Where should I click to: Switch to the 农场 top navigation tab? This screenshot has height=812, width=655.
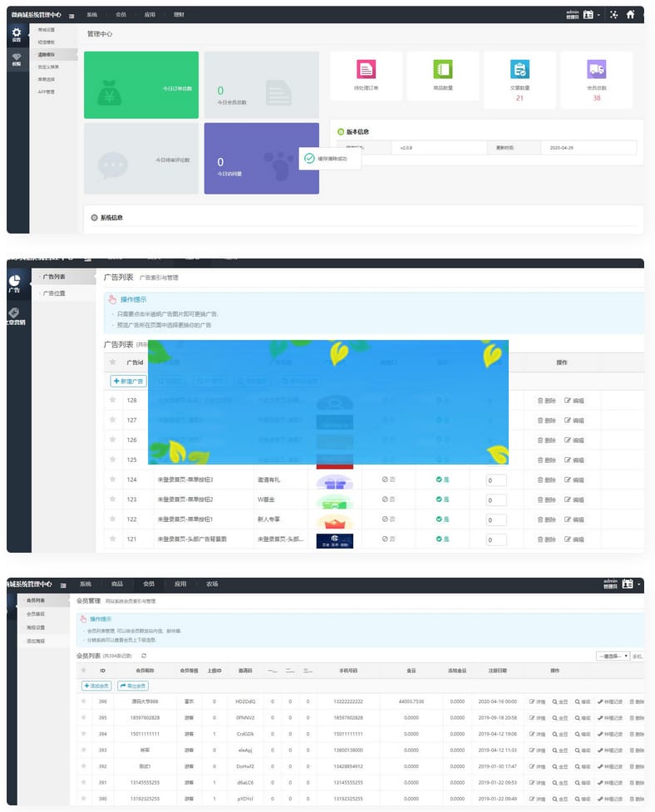212,584
